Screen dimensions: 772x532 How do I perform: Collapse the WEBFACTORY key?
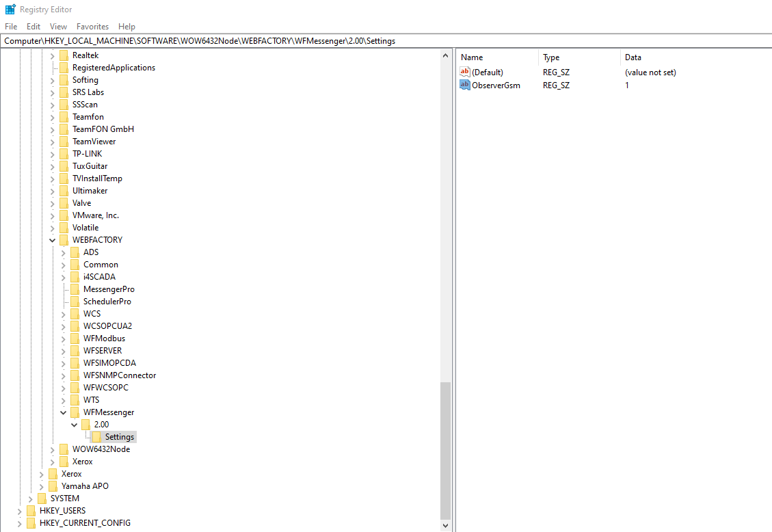(x=52, y=239)
